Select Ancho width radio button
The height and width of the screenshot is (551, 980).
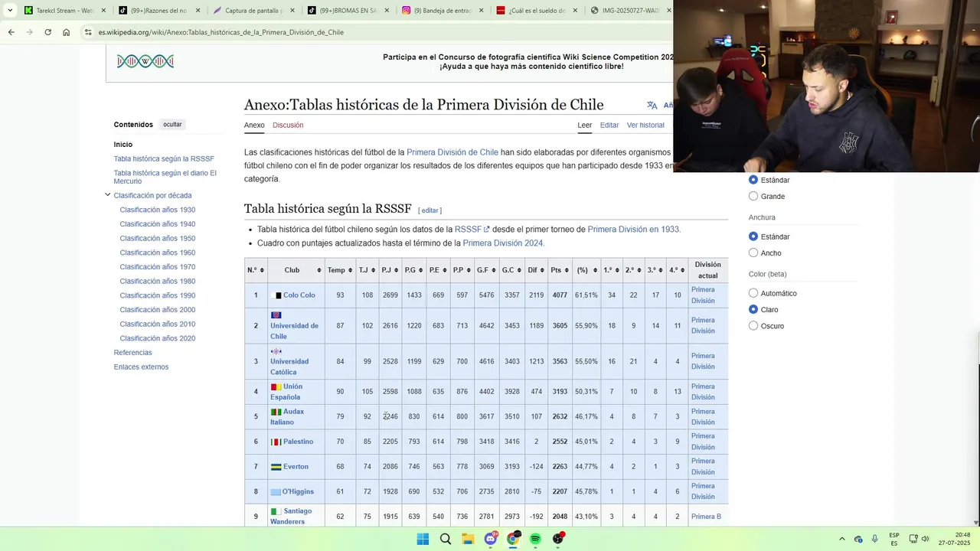pyautogui.click(x=753, y=253)
